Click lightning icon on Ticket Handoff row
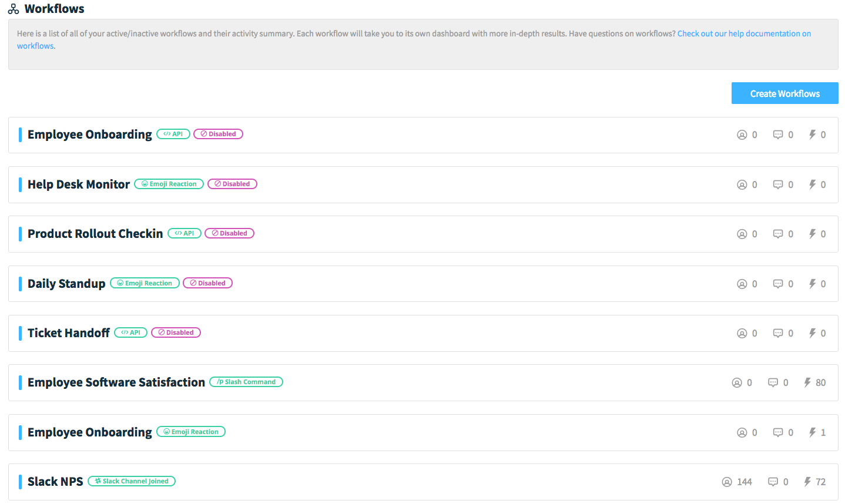 [812, 333]
